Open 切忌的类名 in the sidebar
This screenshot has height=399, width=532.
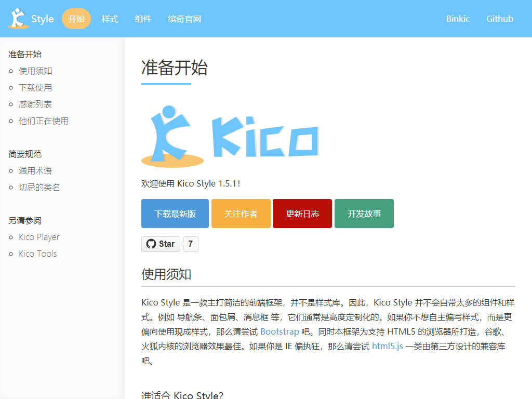pyautogui.click(x=39, y=187)
